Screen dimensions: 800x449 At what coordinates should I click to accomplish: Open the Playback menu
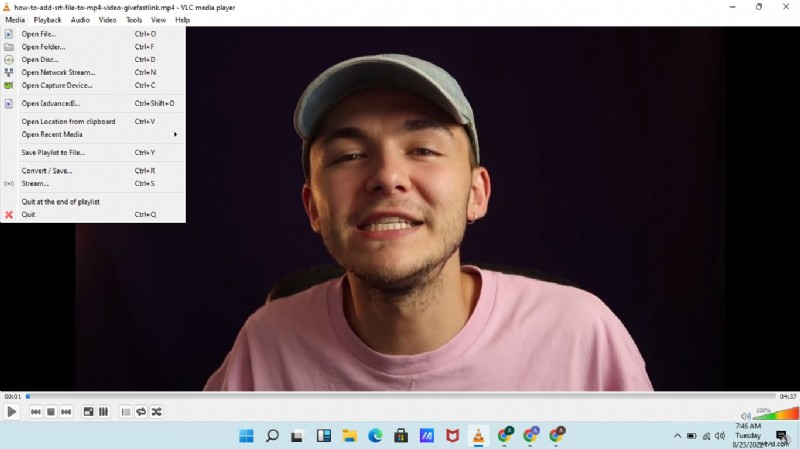(47, 20)
